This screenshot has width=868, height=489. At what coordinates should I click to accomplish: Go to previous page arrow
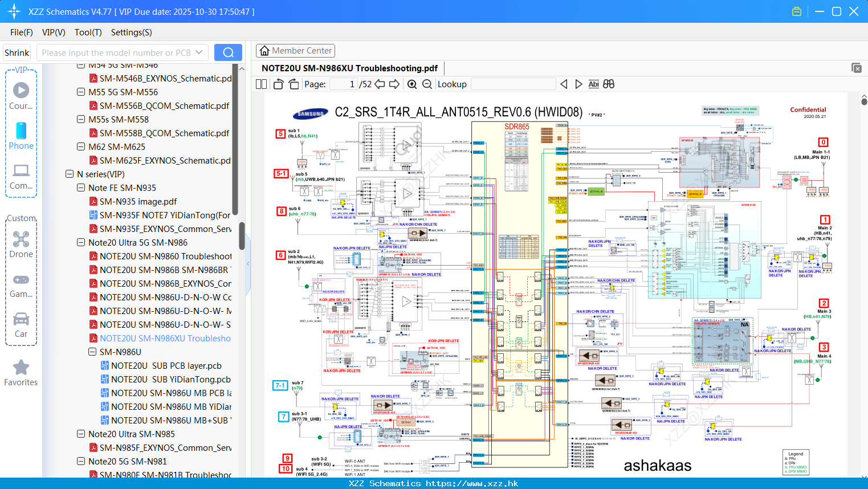pyautogui.click(x=380, y=84)
